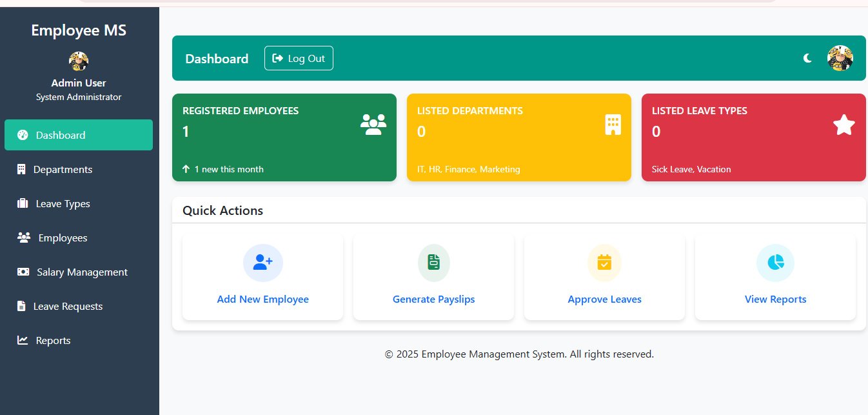Click the Generate Payslips link text
The width and height of the screenshot is (868, 415).
coord(433,299)
